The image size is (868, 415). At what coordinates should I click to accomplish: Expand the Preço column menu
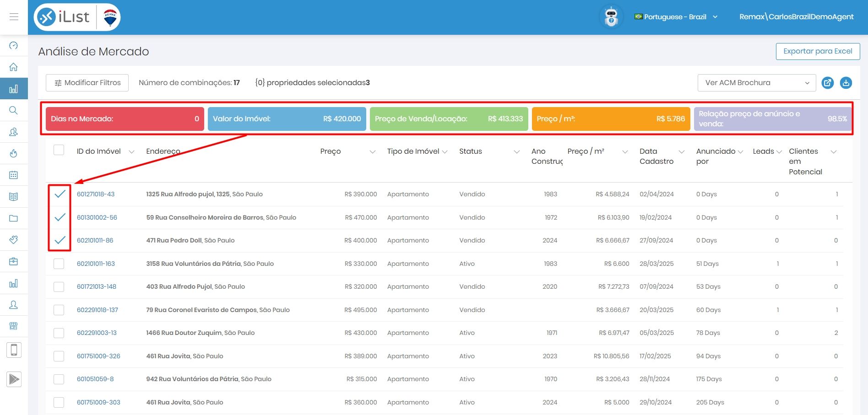pyautogui.click(x=373, y=152)
